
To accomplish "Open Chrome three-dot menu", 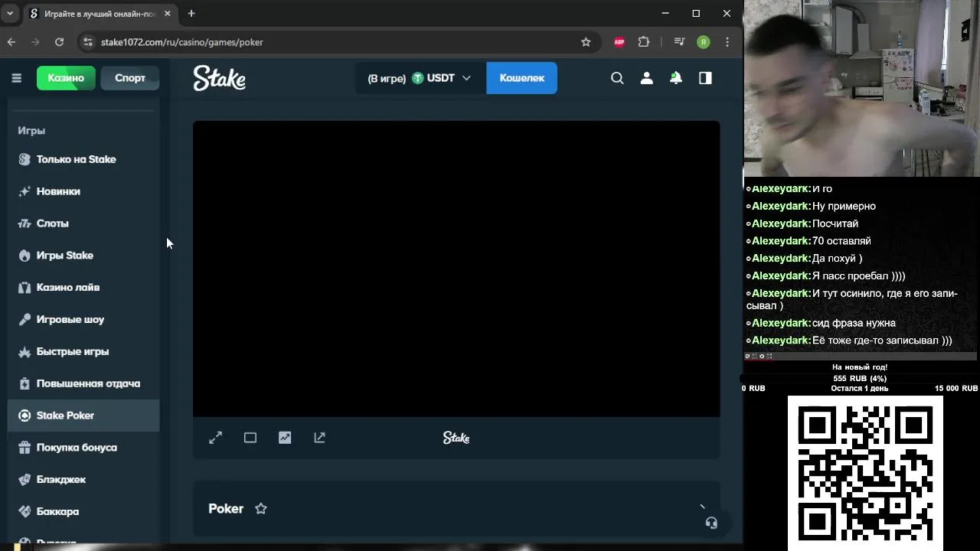I will coord(727,42).
